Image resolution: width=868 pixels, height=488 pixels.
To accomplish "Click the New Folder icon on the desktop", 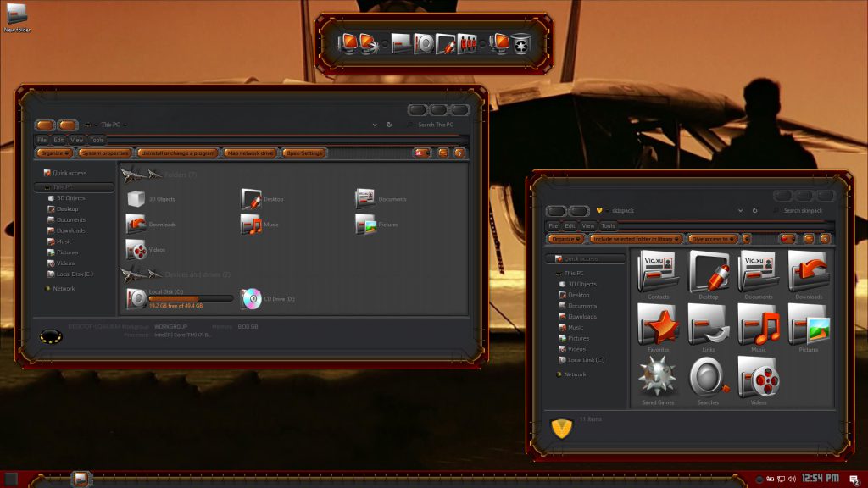I will tap(17, 14).
